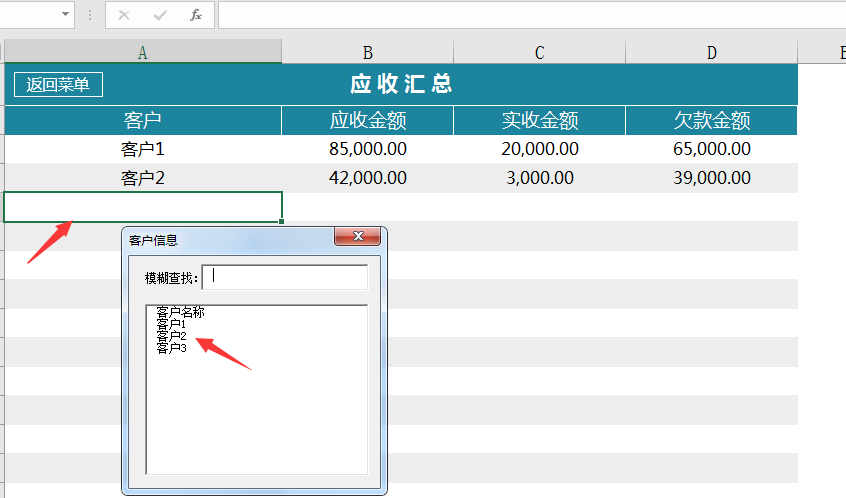The width and height of the screenshot is (846, 498).
Task: Click the 应收汇总 title cell
Action: (401, 84)
